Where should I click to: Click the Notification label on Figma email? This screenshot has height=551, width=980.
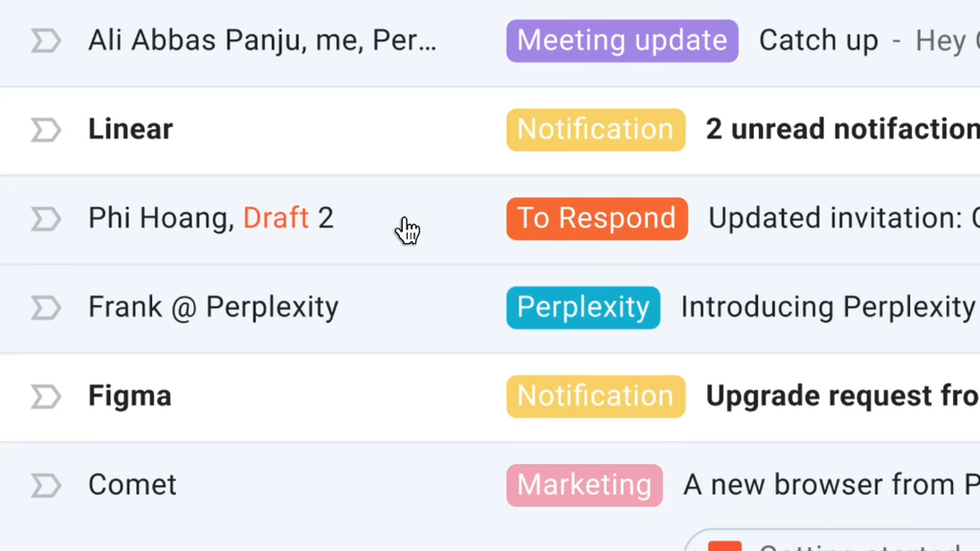click(595, 397)
